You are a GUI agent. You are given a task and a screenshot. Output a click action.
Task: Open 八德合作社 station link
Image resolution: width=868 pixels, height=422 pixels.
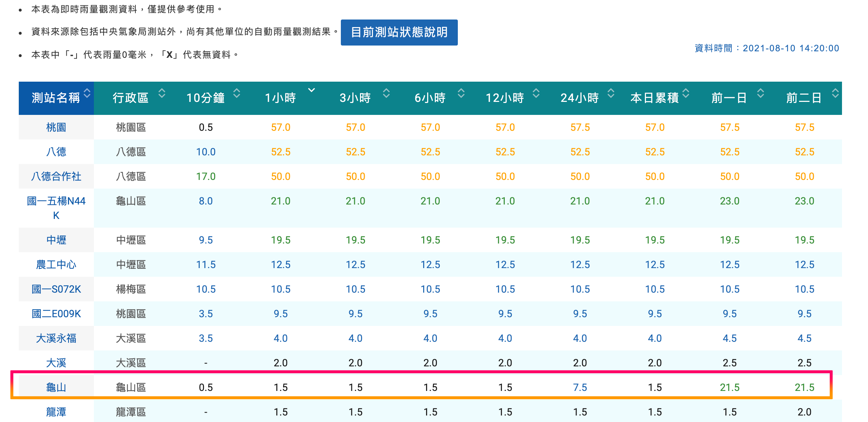pyautogui.click(x=56, y=176)
